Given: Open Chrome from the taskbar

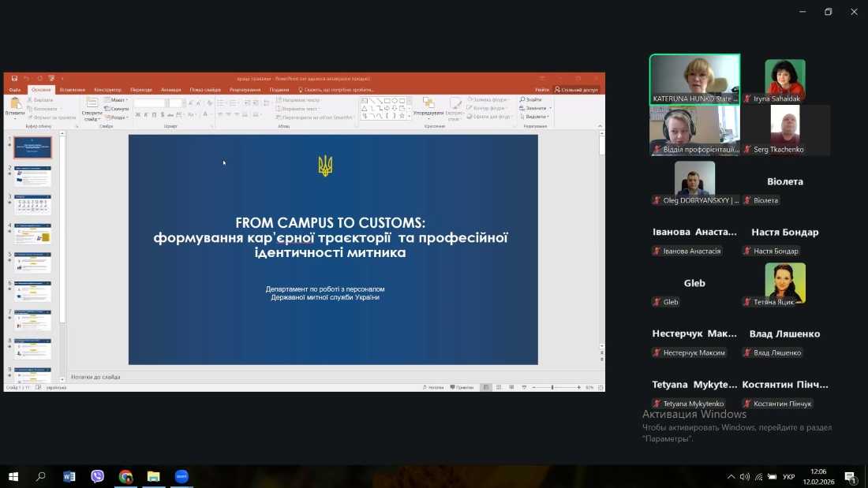Looking at the screenshot, I should (125, 476).
